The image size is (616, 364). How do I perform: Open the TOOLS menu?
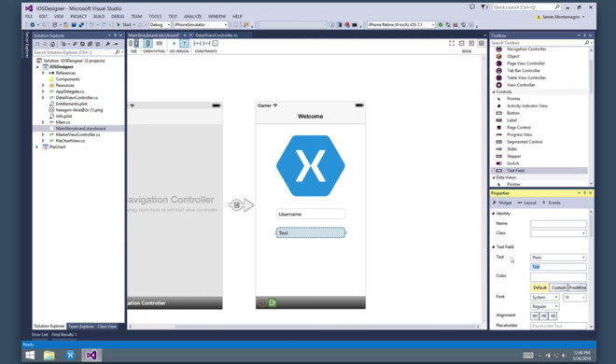[x=155, y=16]
